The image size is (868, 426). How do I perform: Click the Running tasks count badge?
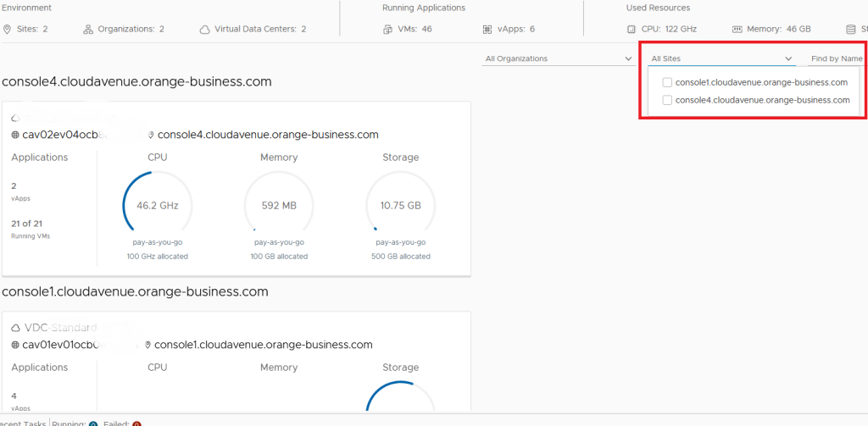[x=93, y=424]
